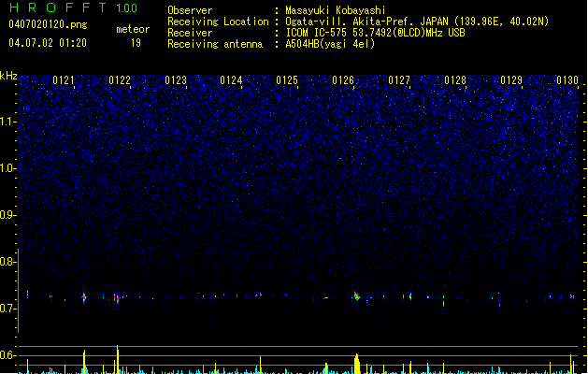The width and height of the screenshot is (588, 374).
Task: Click the 1.1 kHz axis label
Action: [x=7, y=122]
